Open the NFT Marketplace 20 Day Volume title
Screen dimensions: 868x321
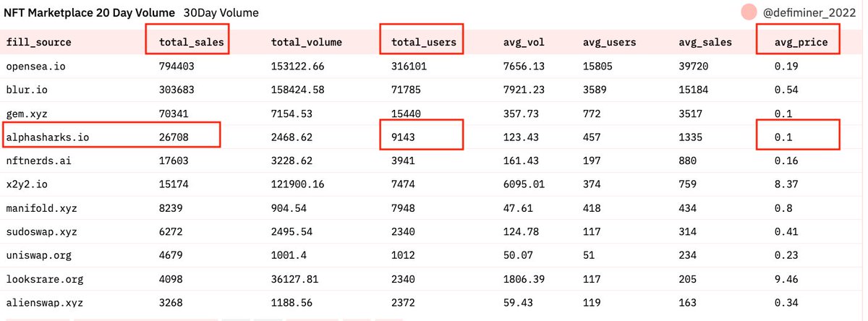(x=90, y=12)
